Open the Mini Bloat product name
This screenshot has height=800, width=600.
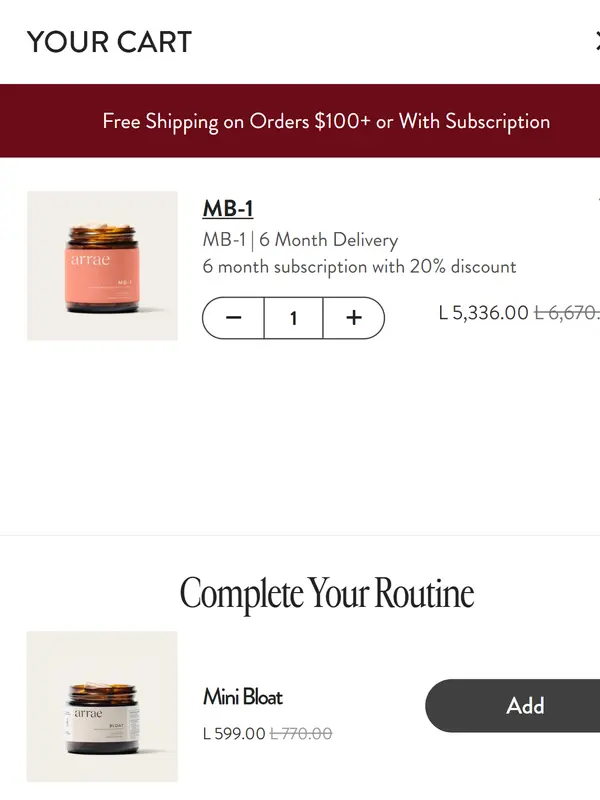coord(243,697)
